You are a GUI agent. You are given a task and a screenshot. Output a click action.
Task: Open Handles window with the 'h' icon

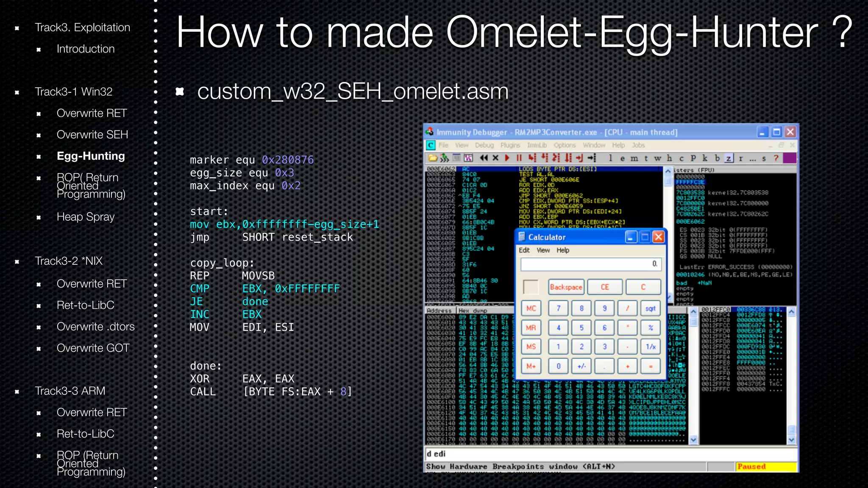669,158
